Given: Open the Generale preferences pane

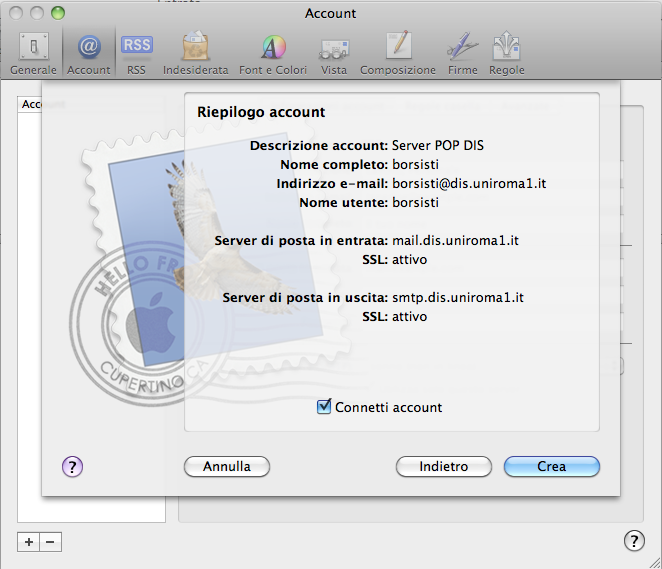Looking at the screenshot, I should [33, 54].
